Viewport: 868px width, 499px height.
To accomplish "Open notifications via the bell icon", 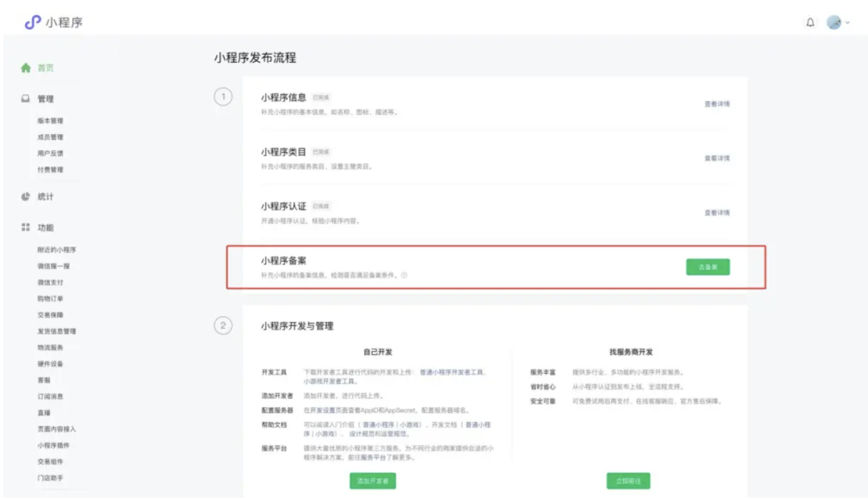I will pos(812,22).
